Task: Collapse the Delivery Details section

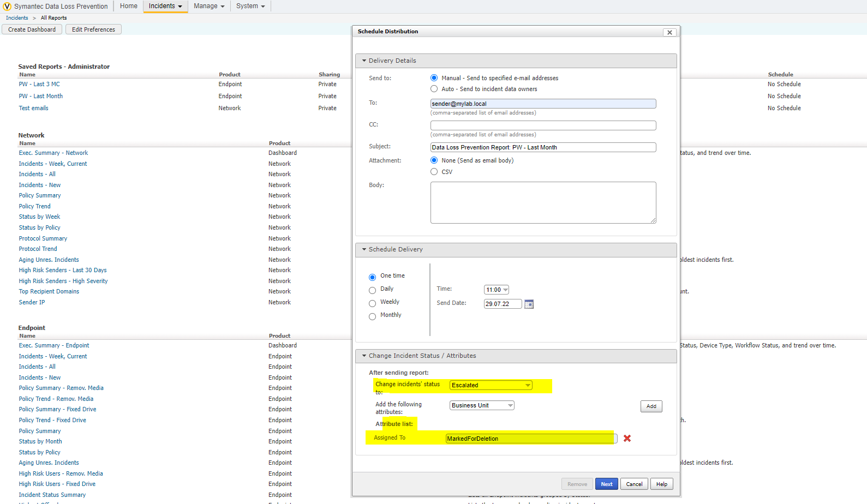Action: pyautogui.click(x=364, y=61)
